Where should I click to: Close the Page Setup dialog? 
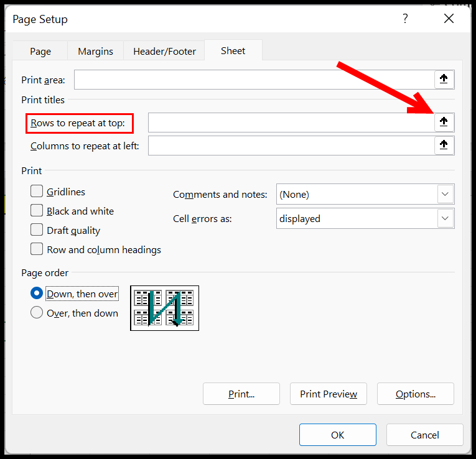coord(449,19)
